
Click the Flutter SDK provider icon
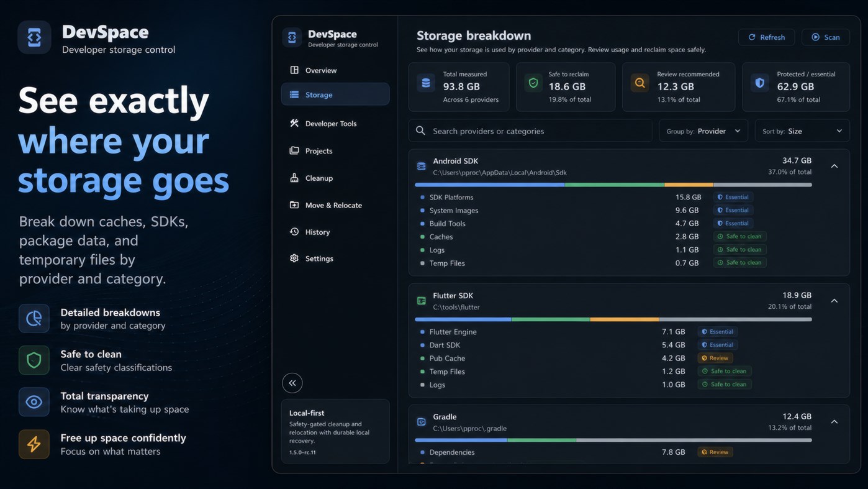click(422, 301)
